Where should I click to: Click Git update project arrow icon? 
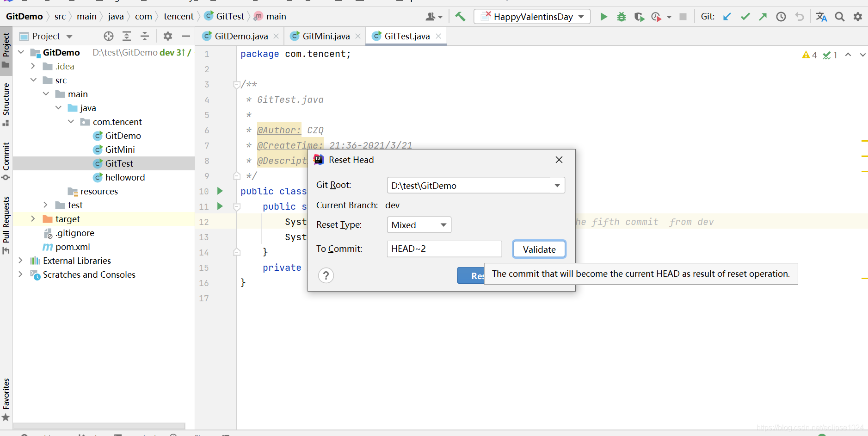click(727, 17)
